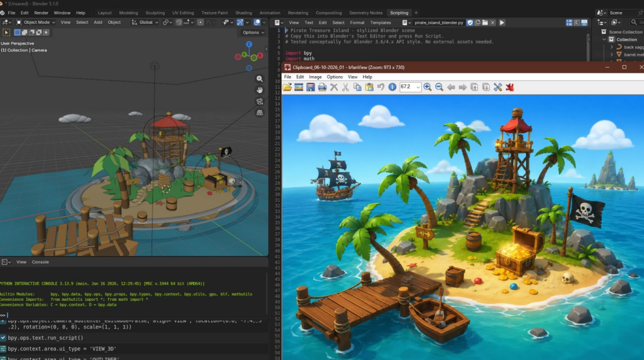Image resolution: width=644 pixels, height=360 pixels.
Task: Toggle proportional editing in viewport header
Action: (x=200, y=23)
